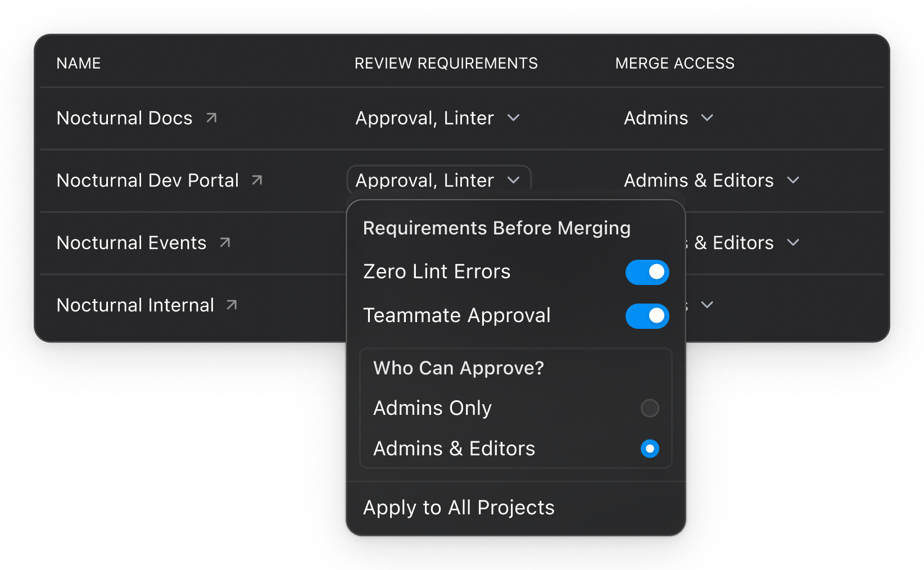Viewport: 924px width, 570px height.
Task: Open the Nocturnal Events project name
Action: coord(132,243)
